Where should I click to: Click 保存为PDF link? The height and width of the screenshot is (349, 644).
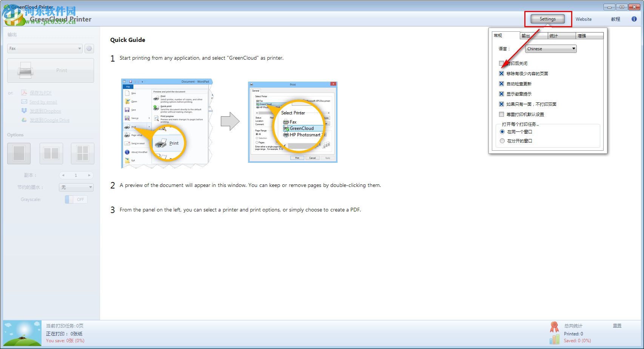(x=41, y=93)
